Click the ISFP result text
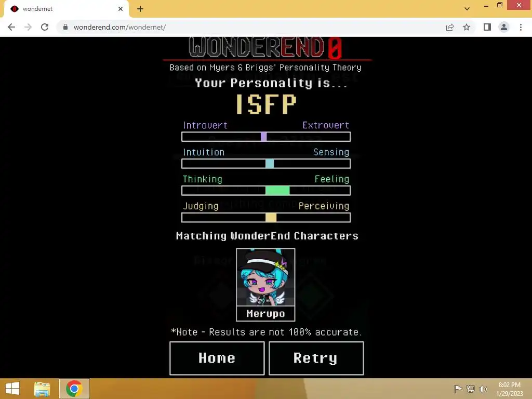This screenshot has height=399, width=532. [x=267, y=104]
